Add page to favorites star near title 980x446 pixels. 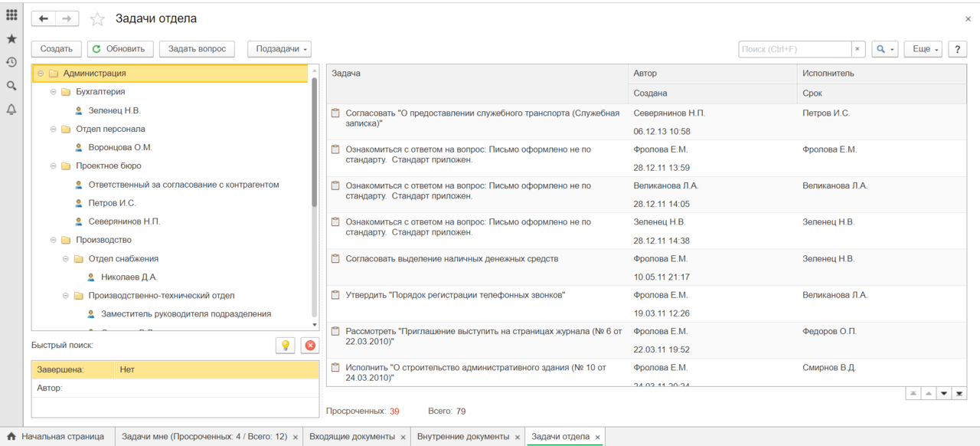point(97,19)
